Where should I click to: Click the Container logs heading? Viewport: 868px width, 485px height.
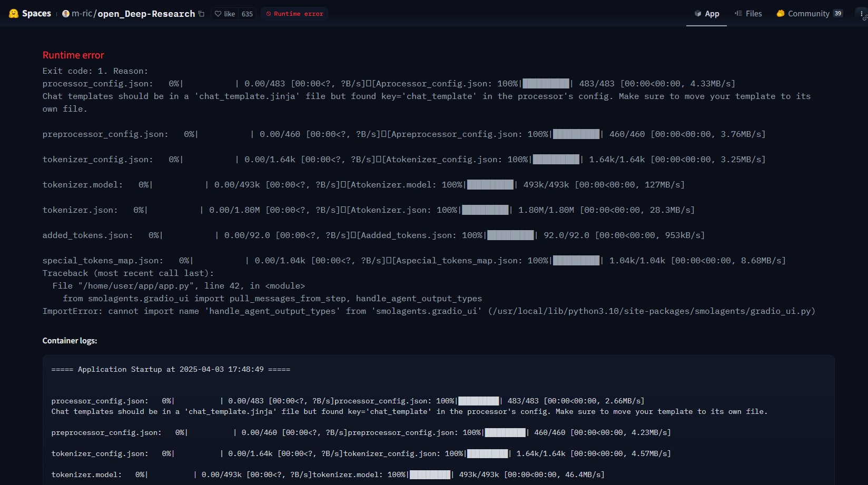pos(70,341)
